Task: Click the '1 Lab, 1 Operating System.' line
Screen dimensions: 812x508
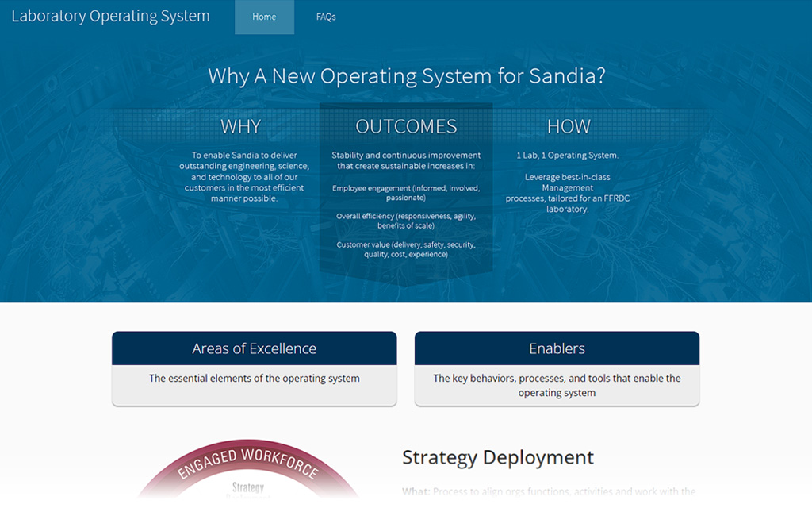Action: [568, 155]
